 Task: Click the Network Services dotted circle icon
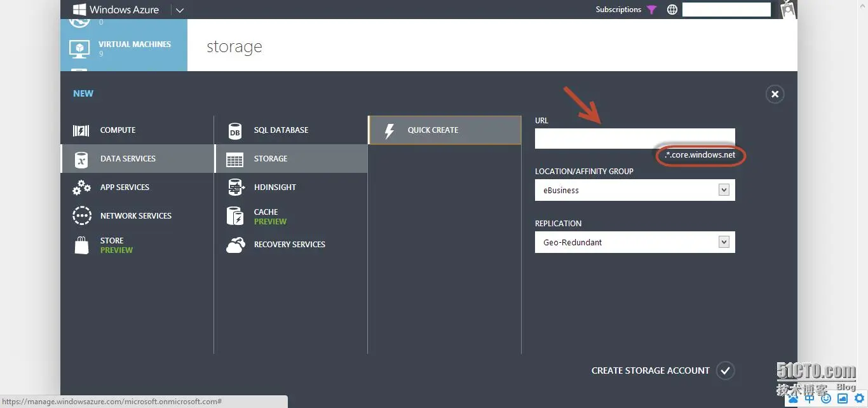point(82,216)
